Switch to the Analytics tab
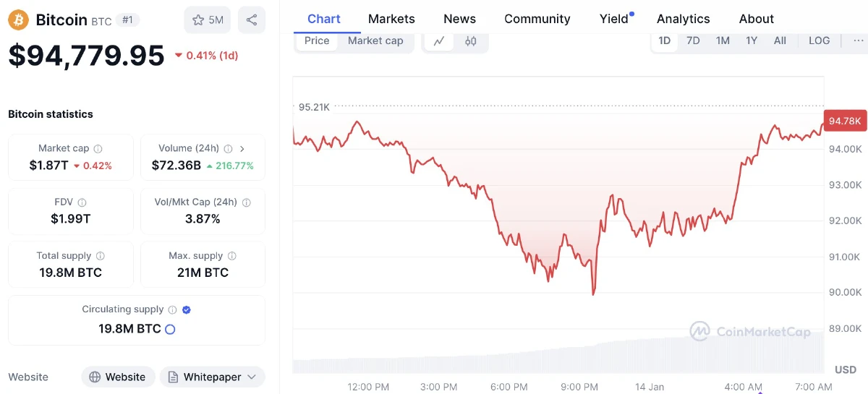868x394 pixels. pyautogui.click(x=683, y=19)
